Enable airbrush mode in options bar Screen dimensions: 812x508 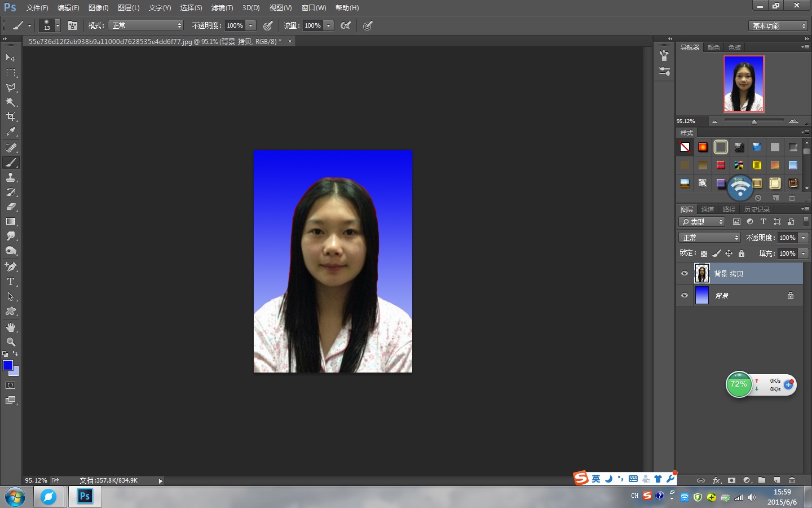[346, 25]
